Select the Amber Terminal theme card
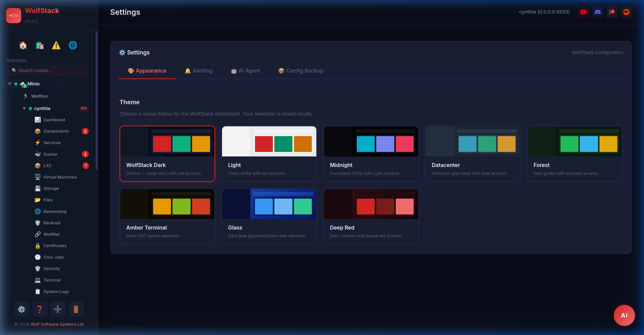Screen dimensions: 644x335 167,216
